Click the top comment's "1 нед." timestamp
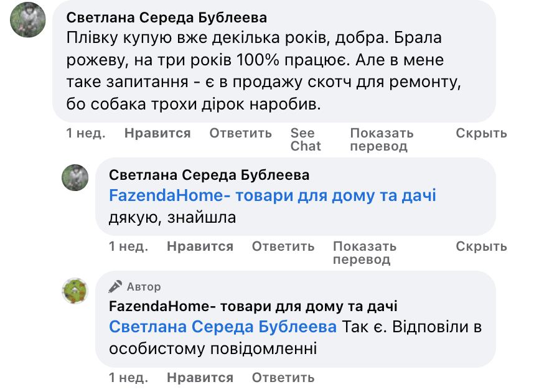The image size is (534, 392). coord(86,133)
